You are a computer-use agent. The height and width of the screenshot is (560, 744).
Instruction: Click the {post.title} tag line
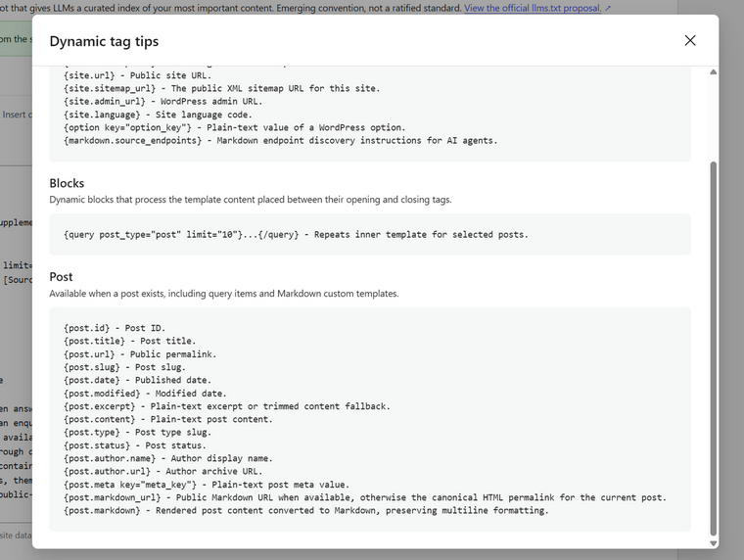pyautogui.click(x=129, y=342)
